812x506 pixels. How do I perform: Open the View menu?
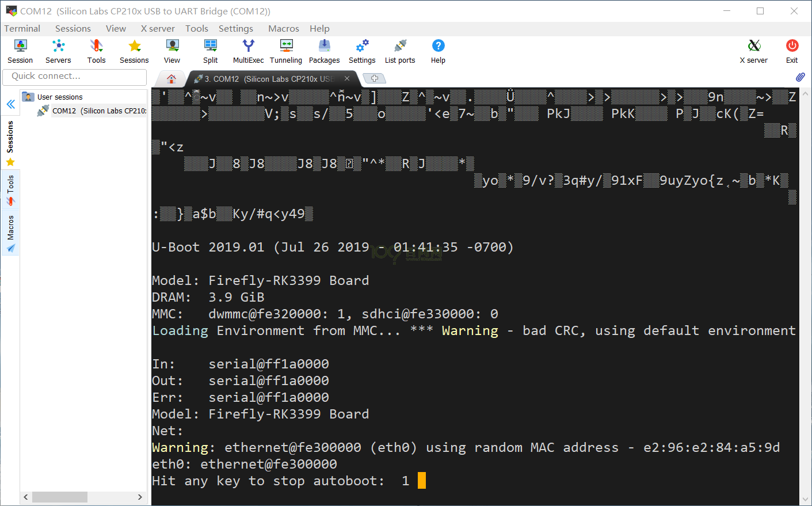(116, 28)
